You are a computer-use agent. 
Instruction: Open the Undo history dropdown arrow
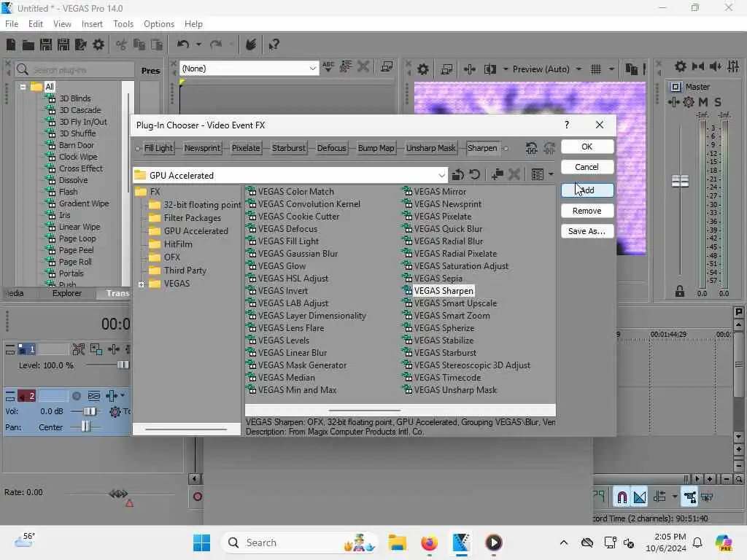pos(198,44)
